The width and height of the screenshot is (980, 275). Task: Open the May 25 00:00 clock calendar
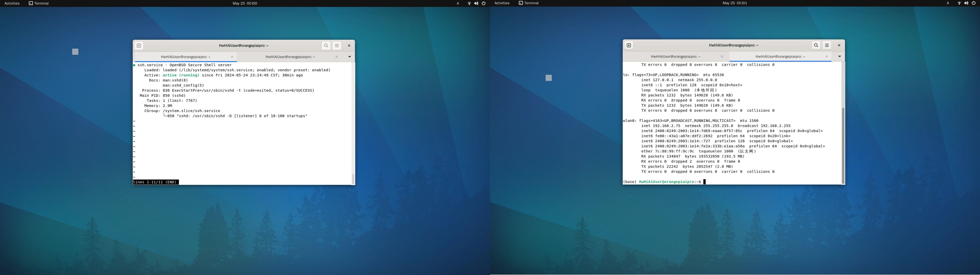coord(245,3)
